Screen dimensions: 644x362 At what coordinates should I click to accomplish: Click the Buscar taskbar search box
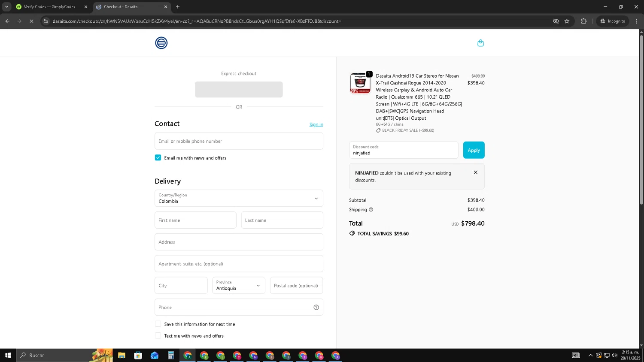tap(64, 355)
